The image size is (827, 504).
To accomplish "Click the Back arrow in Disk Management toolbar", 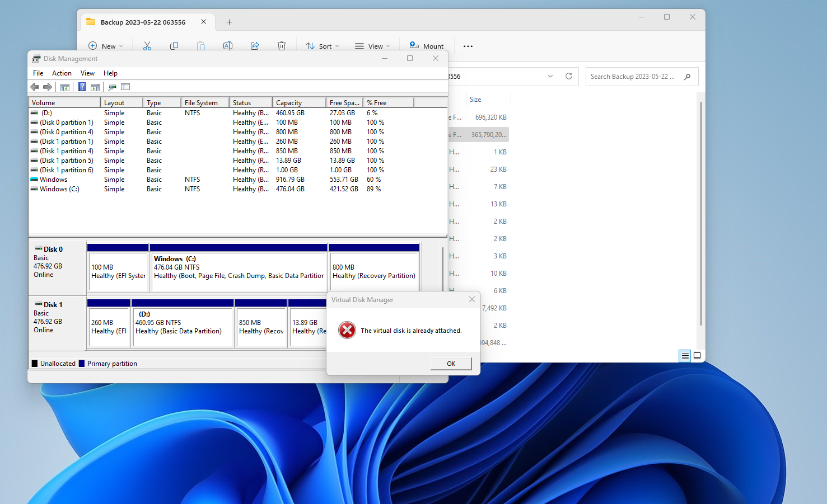I will click(35, 87).
